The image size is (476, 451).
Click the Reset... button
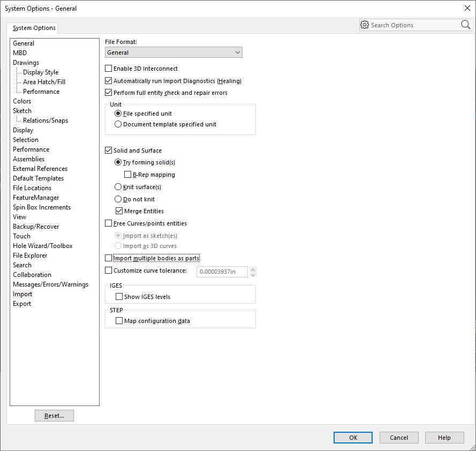pos(54,416)
